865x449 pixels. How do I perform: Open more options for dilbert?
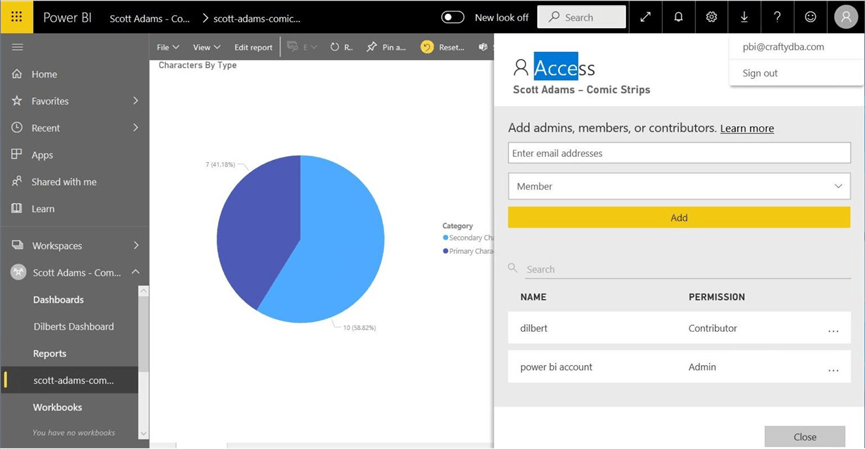pos(833,329)
